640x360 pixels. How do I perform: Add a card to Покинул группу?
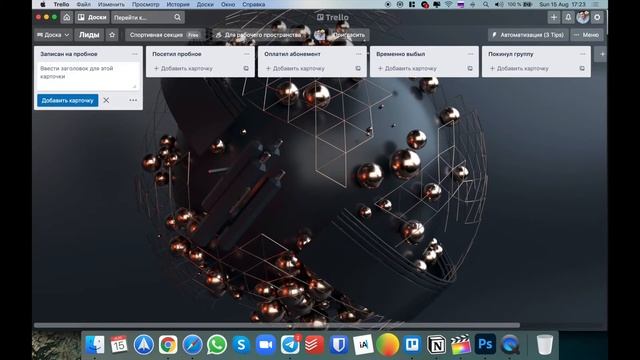(519, 69)
